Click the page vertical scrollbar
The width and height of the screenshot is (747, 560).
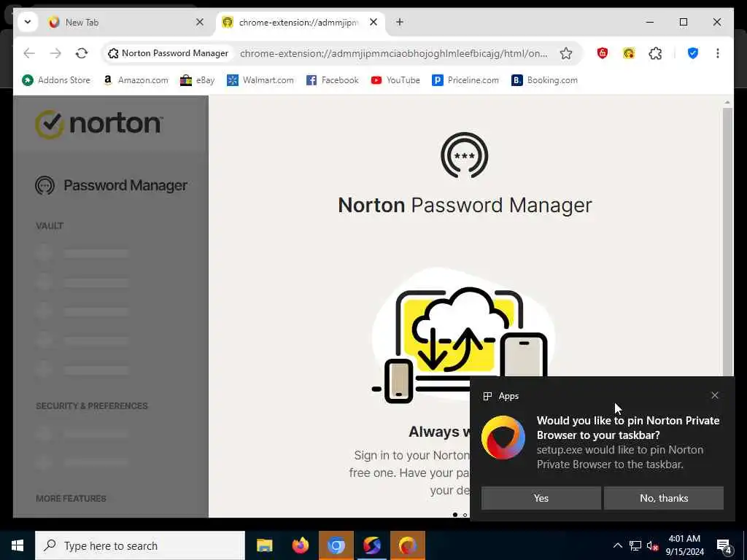[727, 243]
